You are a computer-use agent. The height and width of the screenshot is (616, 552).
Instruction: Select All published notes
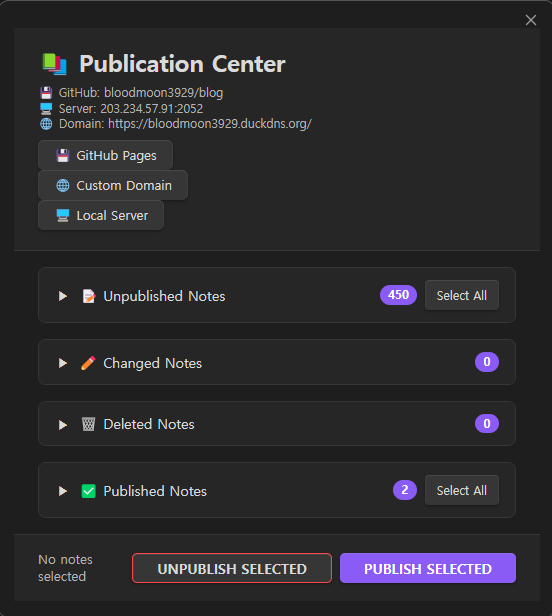coord(462,490)
